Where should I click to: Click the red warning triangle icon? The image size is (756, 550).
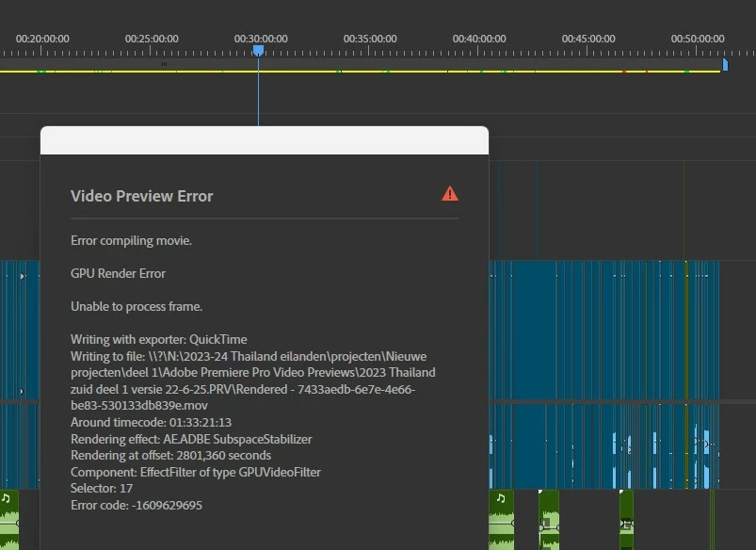(450, 193)
